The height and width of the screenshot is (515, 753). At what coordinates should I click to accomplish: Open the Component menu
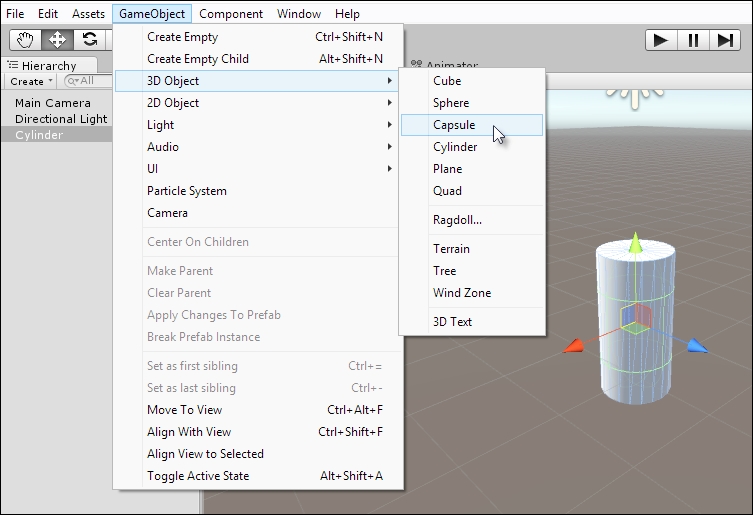click(x=231, y=14)
